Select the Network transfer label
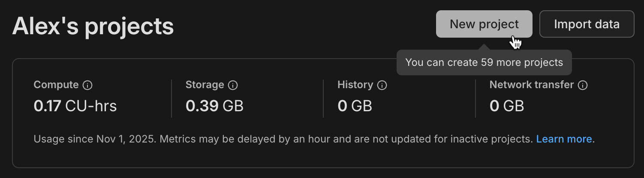 point(531,85)
